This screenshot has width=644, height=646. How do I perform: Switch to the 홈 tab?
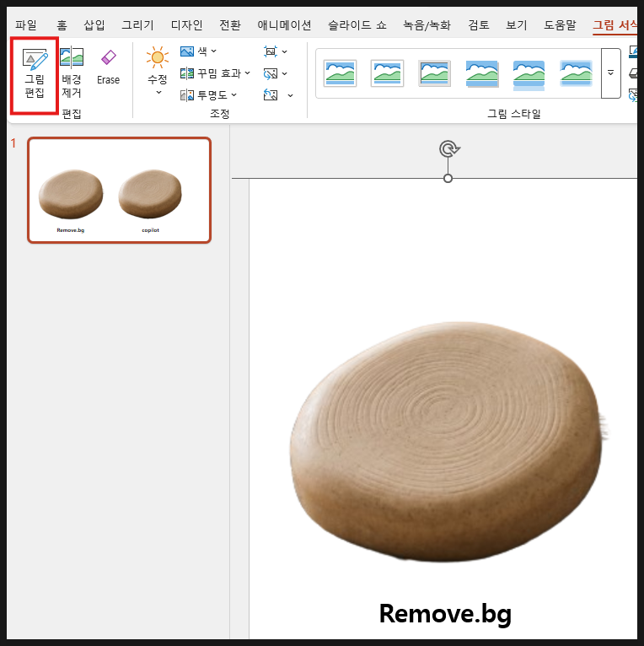[x=62, y=25]
